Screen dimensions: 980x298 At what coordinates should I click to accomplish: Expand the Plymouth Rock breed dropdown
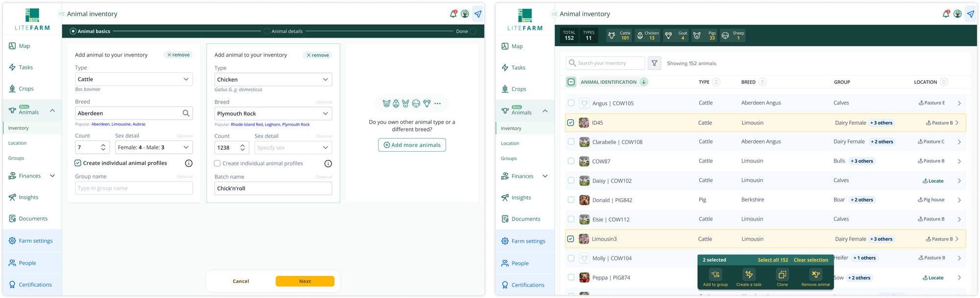[x=273, y=114]
